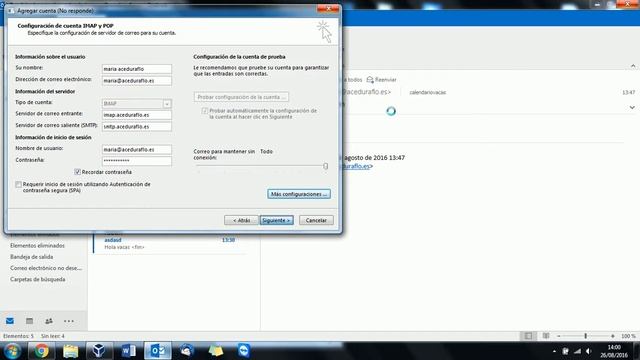640x360 pixels.
Task: Click the Nombre de usuario field
Action: point(137,149)
